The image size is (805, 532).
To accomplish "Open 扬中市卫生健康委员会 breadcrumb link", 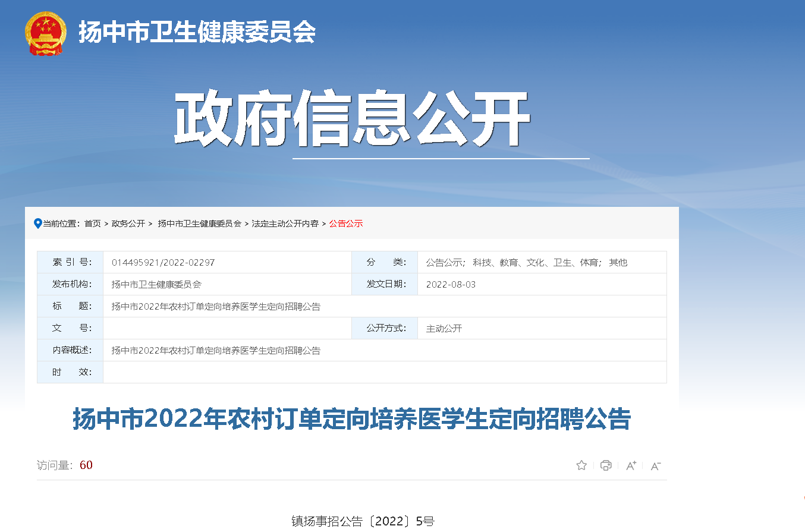I will click(x=199, y=223).
